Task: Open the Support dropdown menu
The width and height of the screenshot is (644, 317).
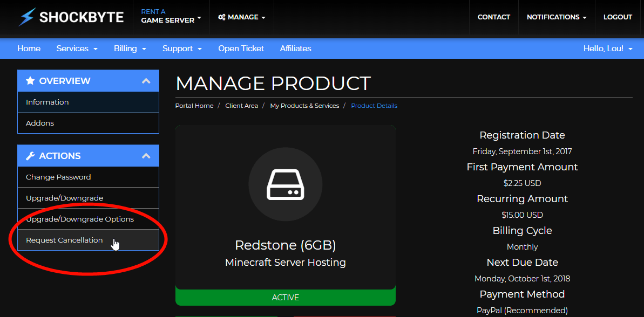Action: click(x=182, y=49)
